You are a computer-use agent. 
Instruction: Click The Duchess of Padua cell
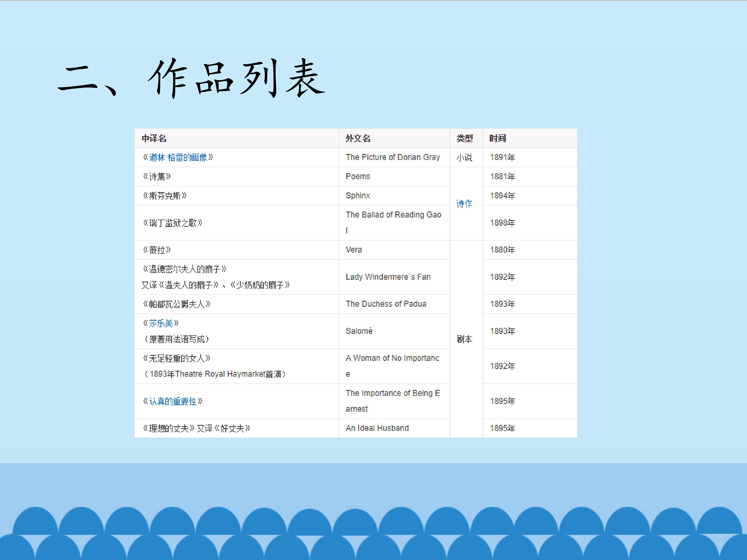(x=386, y=304)
